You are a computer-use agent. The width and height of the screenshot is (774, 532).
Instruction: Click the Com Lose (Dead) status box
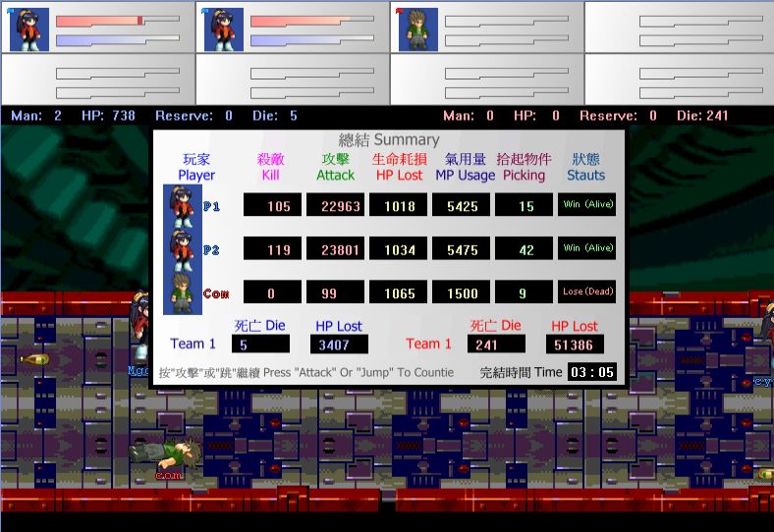pyautogui.click(x=587, y=292)
